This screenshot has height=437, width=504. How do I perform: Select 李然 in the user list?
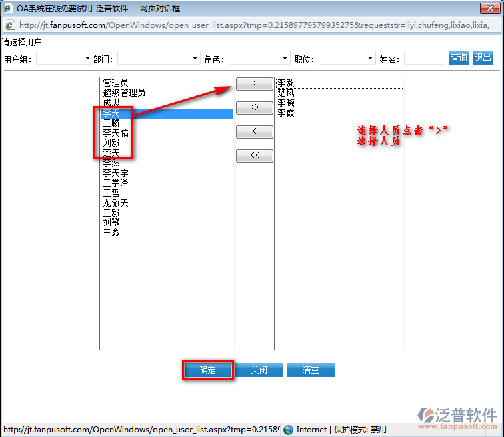point(167,163)
